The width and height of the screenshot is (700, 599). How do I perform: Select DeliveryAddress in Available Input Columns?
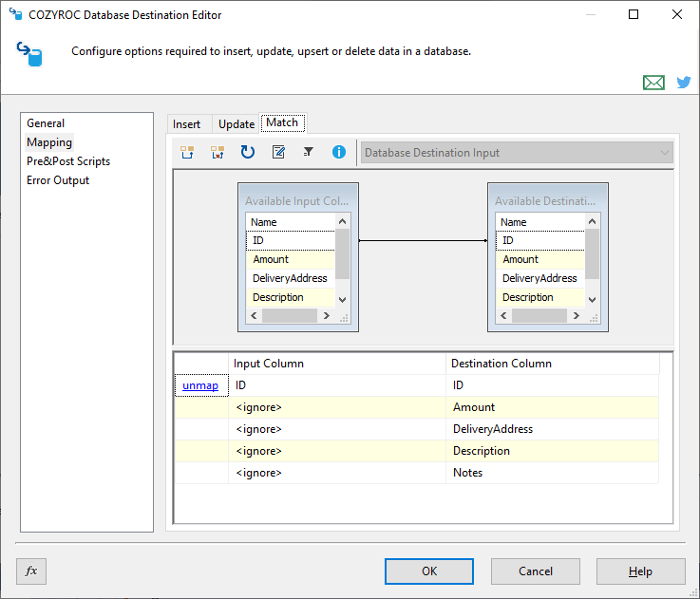click(291, 278)
